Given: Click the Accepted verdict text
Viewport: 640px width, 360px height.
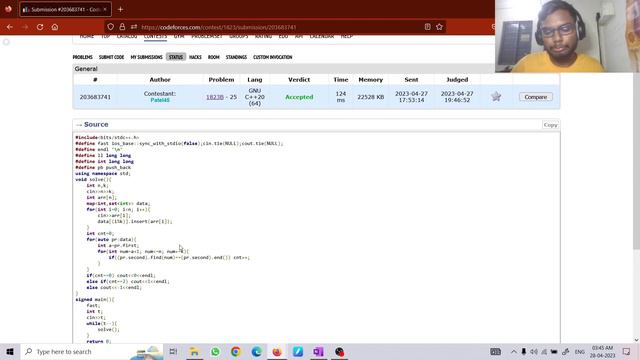Looking at the screenshot, I should 299,97.
